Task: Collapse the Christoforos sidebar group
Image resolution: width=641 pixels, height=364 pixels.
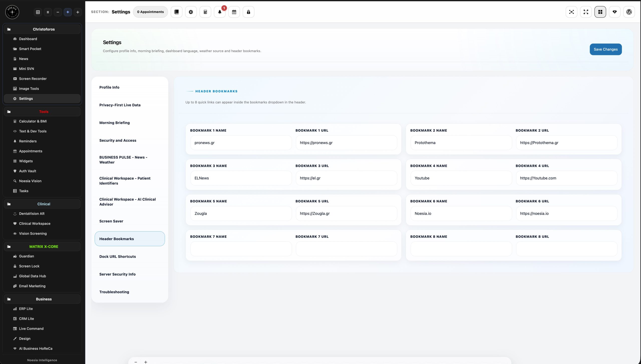Action: pyautogui.click(x=42, y=29)
